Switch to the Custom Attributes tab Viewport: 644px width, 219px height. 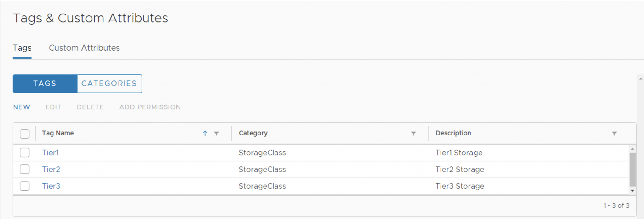tap(84, 48)
